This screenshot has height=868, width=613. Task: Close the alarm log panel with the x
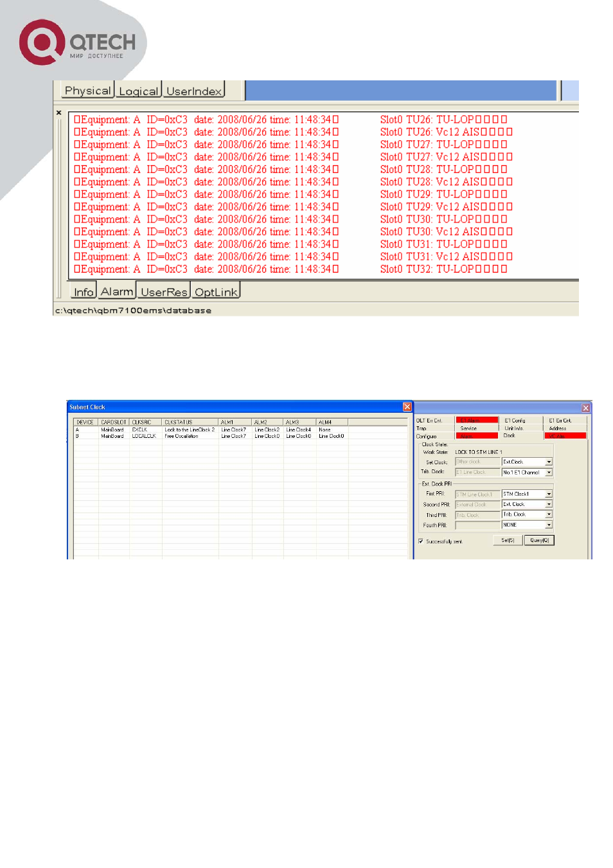point(59,113)
